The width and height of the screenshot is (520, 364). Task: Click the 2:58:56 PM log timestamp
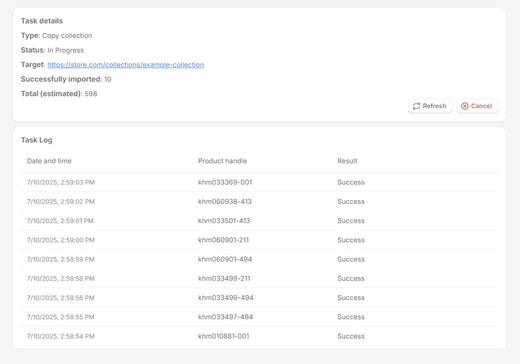pos(61,298)
